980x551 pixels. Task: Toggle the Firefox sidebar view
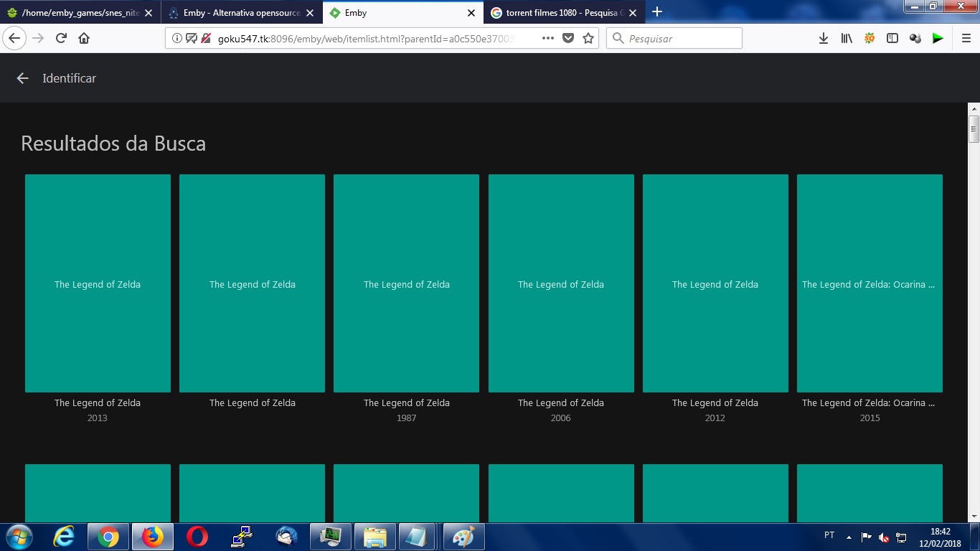[892, 39]
